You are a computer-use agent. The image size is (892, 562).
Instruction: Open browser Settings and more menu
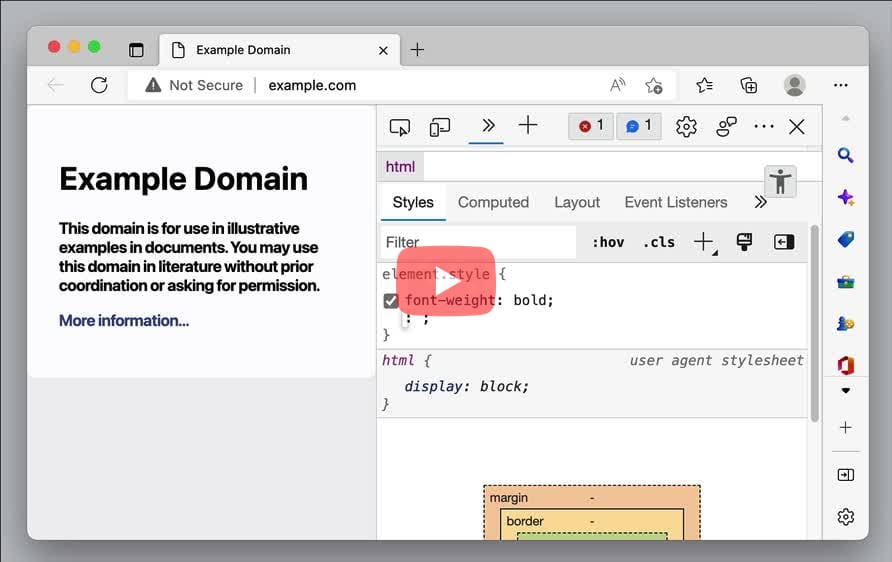click(x=840, y=85)
